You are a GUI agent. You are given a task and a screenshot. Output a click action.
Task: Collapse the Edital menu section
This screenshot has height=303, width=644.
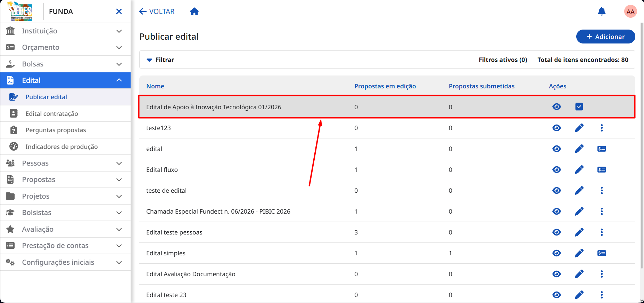65,80
